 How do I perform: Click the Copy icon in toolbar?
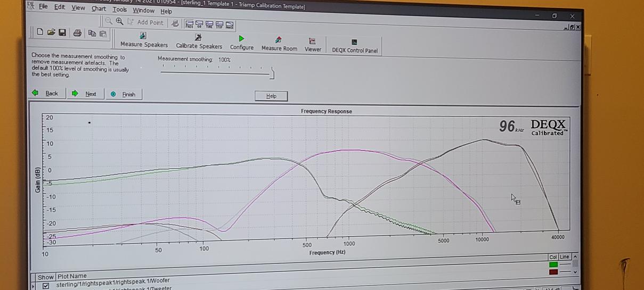tap(92, 34)
